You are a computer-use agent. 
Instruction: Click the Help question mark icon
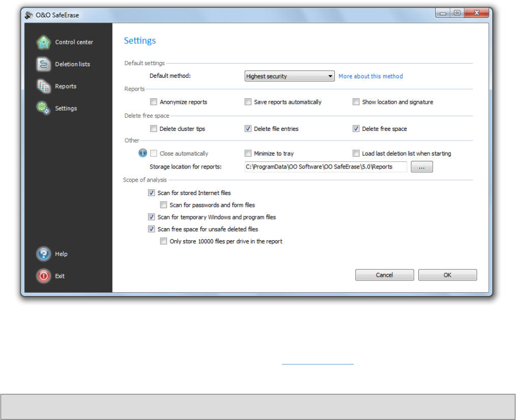point(43,254)
